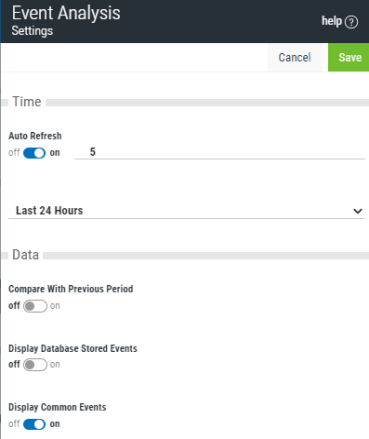Enable Compare With Previous Period toggle

(35, 306)
